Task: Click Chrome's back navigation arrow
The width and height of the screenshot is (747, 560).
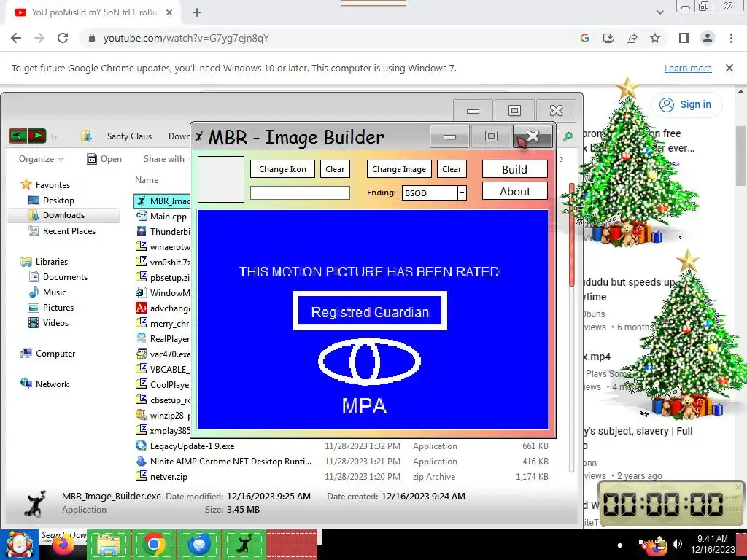Action: point(16,38)
